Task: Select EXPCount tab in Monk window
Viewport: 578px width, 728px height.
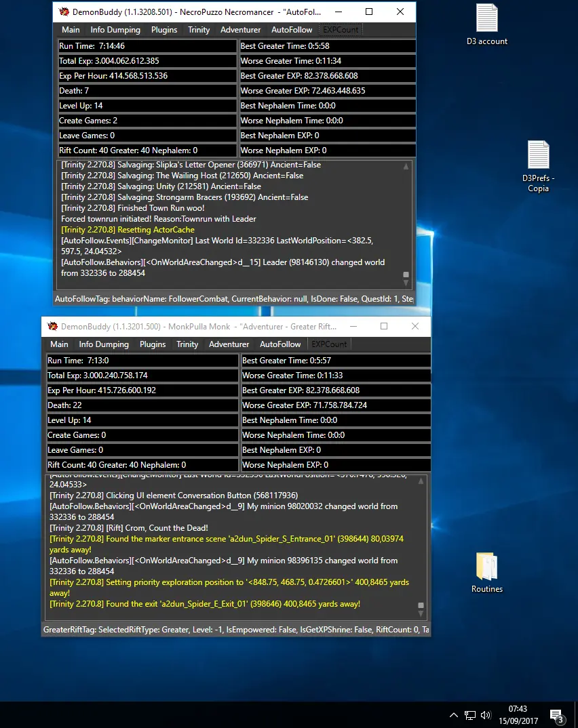Action: click(329, 344)
